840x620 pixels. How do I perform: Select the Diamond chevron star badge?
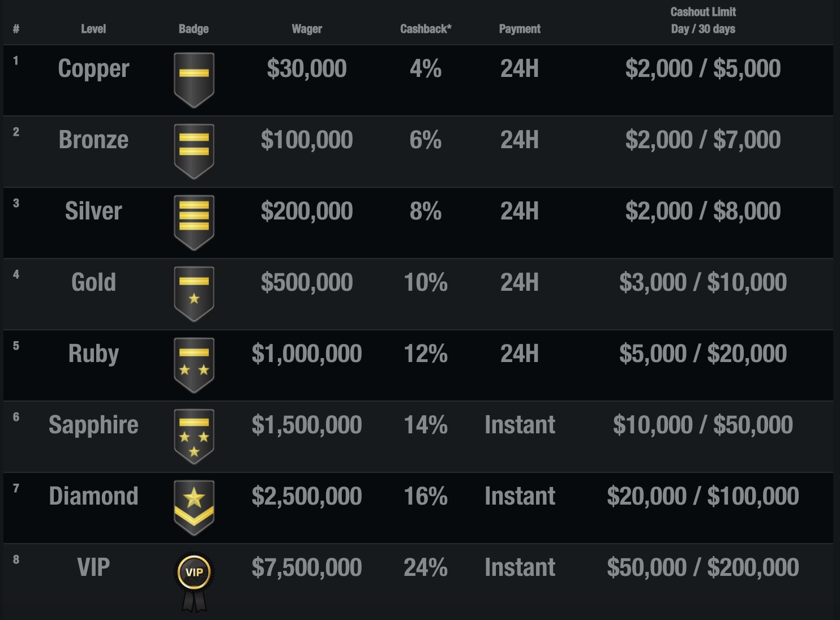[194, 508]
